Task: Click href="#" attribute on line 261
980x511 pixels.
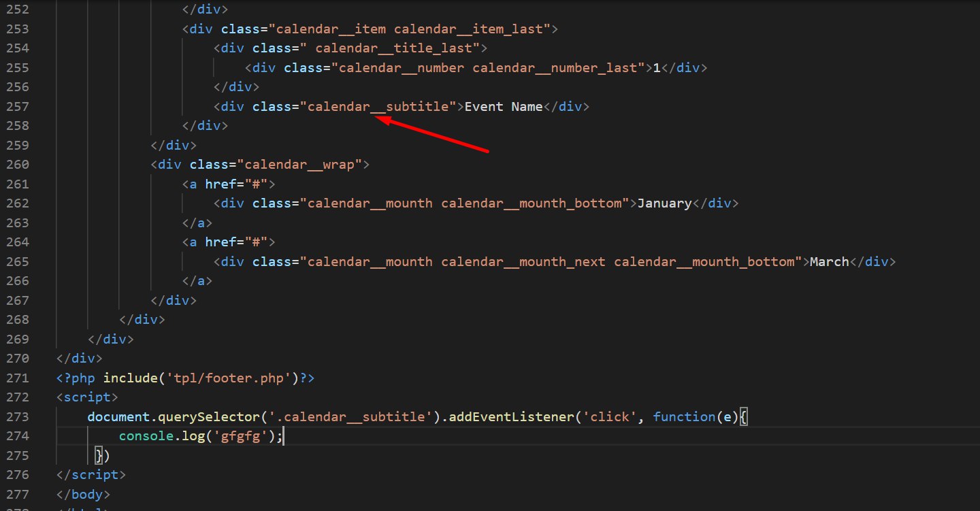Action: [x=236, y=184]
